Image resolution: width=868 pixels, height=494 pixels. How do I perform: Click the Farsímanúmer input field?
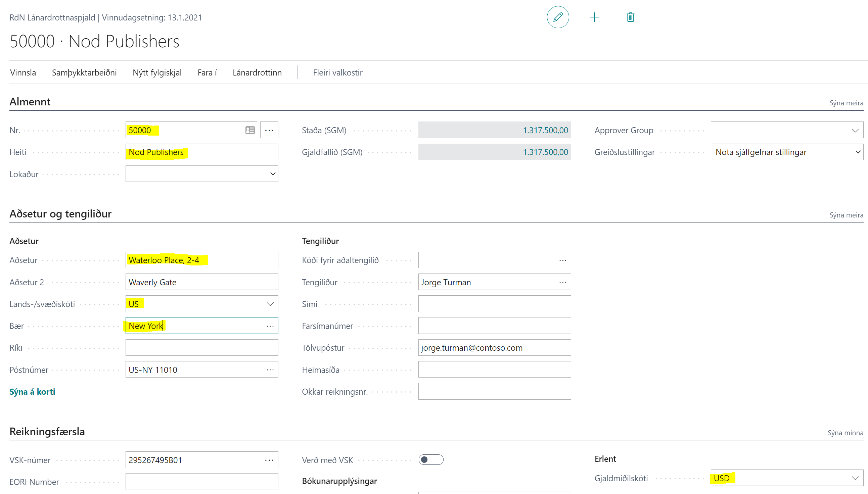(494, 326)
